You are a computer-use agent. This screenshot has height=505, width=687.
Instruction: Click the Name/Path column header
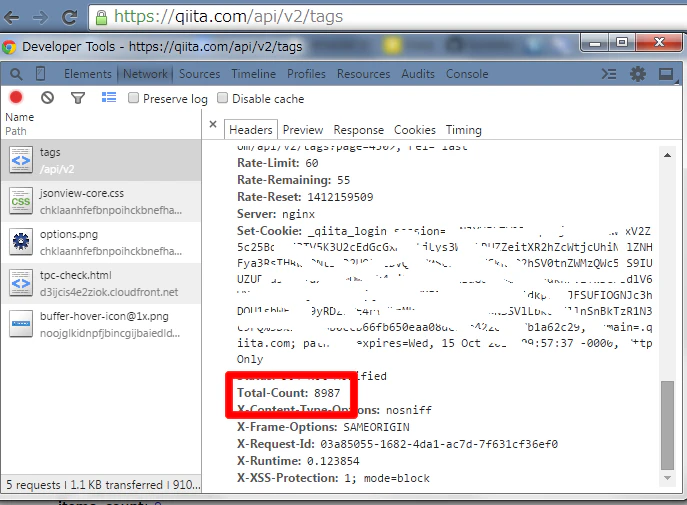pyautogui.click(x=101, y=124)
